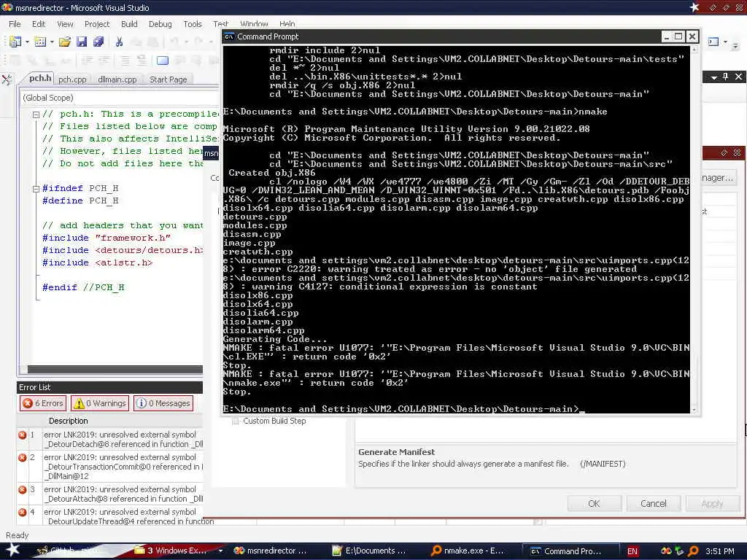Image resolution: width=747 pixels, height=560 pixels.
Task: Click the New Project toolbar icon
Action: point(15,42)
